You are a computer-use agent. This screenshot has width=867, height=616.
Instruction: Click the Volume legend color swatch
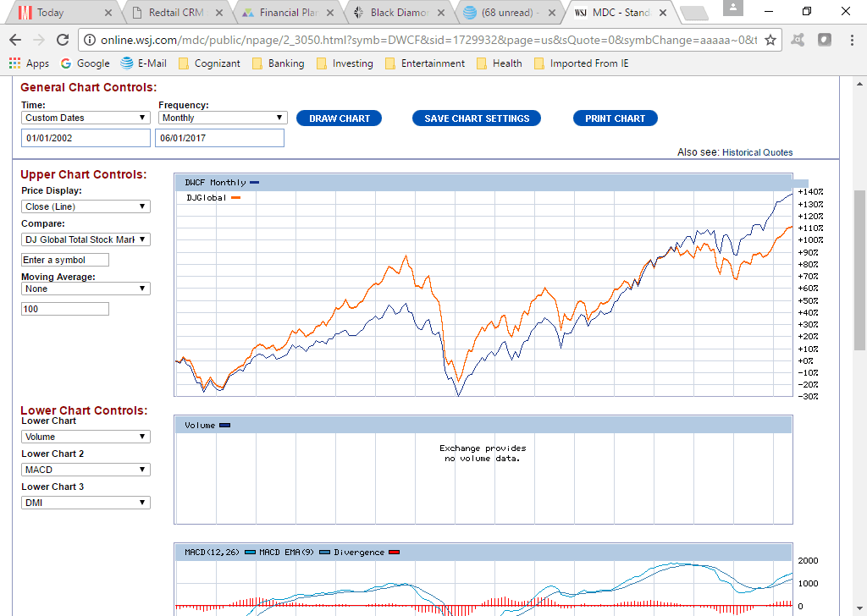[224, 426]
